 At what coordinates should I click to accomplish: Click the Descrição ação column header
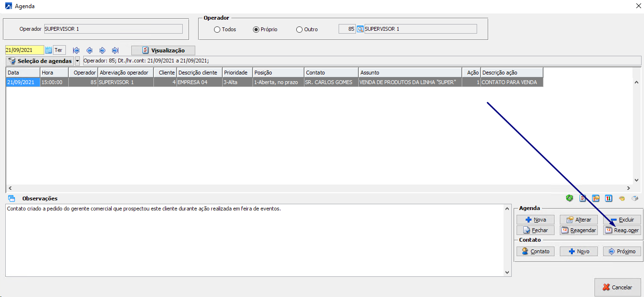tap(512, 73)
